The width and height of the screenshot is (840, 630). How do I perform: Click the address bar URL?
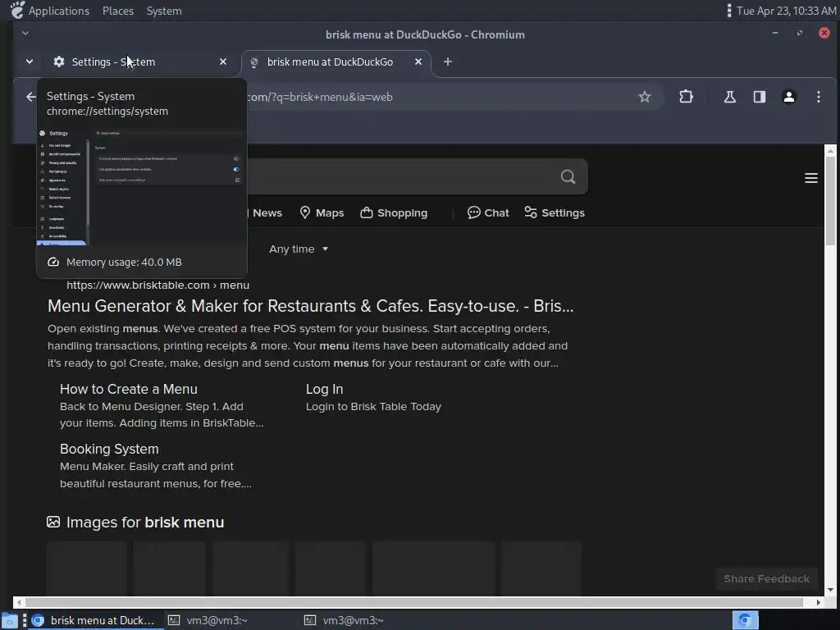pyautogui.click(x=322, y=97)
